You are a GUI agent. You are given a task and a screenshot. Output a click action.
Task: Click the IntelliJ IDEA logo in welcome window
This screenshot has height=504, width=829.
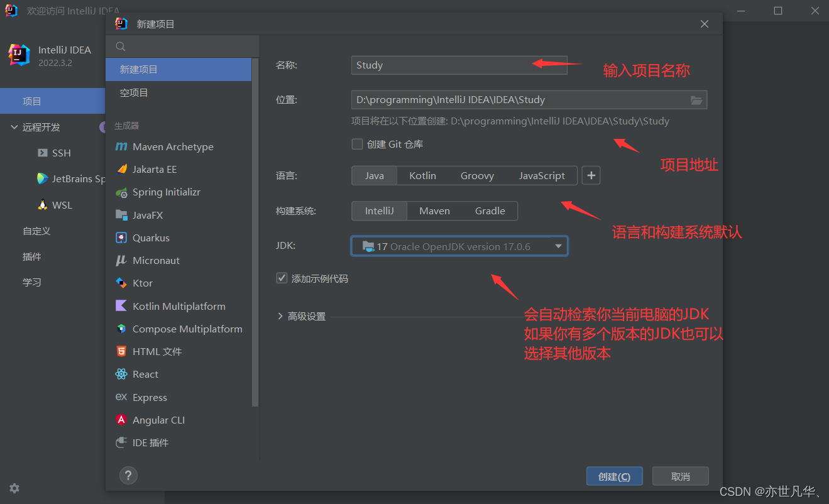click(x=19, y=55)
